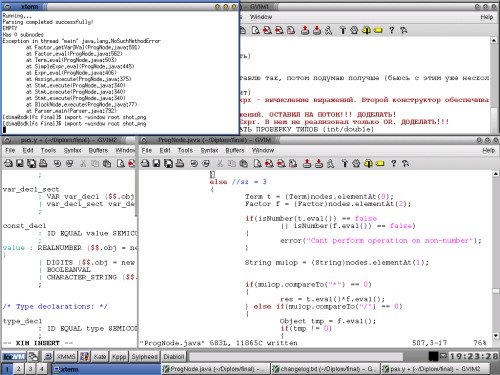This screenshot has height=375, width=500.
Task: Open Buffers menu in pas.y GVIM2 window
Action: [98, 150]
